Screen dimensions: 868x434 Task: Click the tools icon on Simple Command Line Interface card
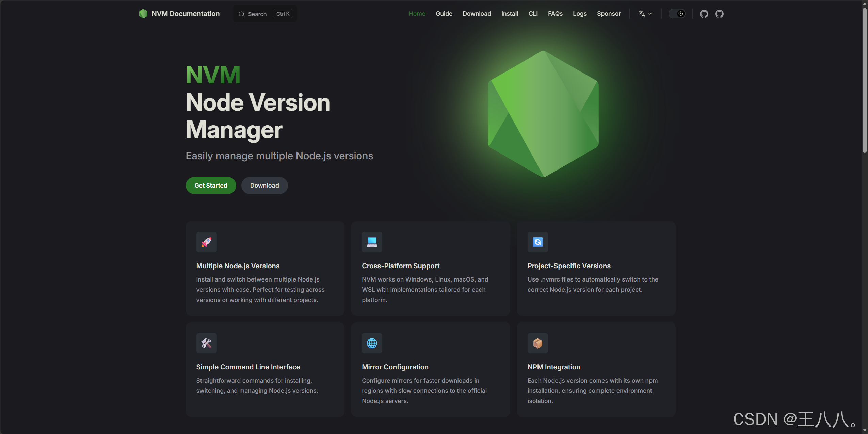coord(206,343)
